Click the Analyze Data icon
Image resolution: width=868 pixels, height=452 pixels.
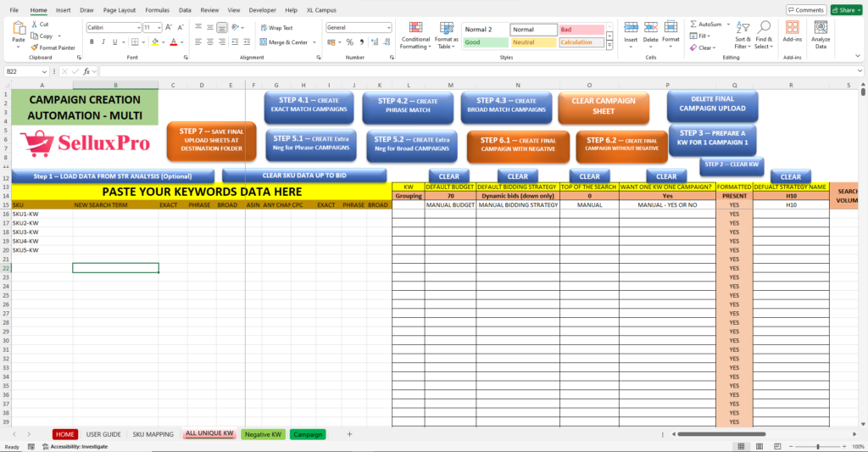coord(821,37)
